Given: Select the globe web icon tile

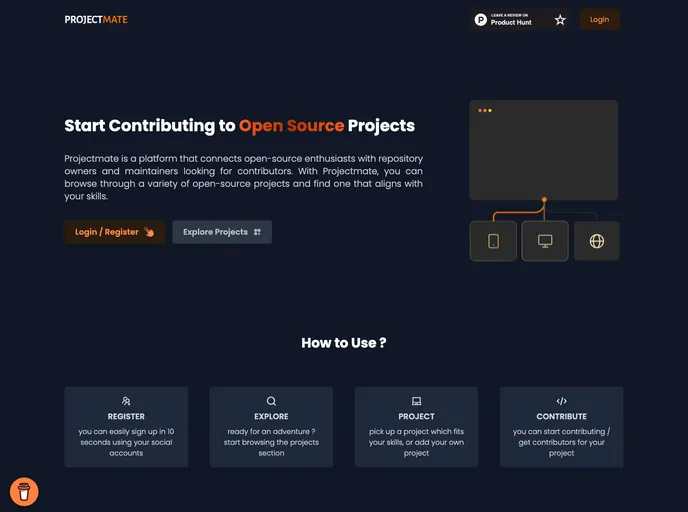Looking at the screenshot, I should click(x=597, y=241).
